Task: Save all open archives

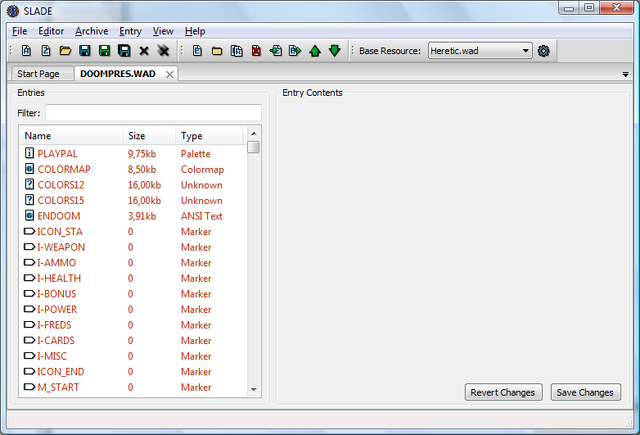Action: click(124, 51)
